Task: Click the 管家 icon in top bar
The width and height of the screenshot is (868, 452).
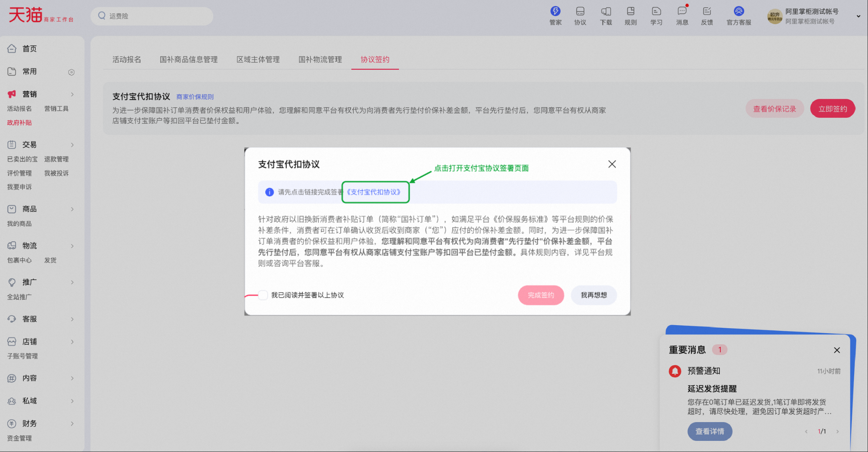Action: [x=555, y=12]
